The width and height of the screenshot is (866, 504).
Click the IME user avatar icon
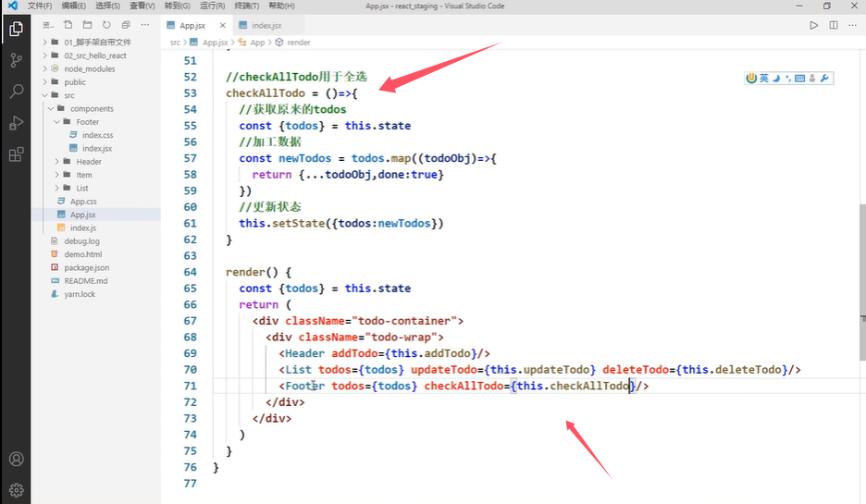pyautogui.click(x=812, y=79)
